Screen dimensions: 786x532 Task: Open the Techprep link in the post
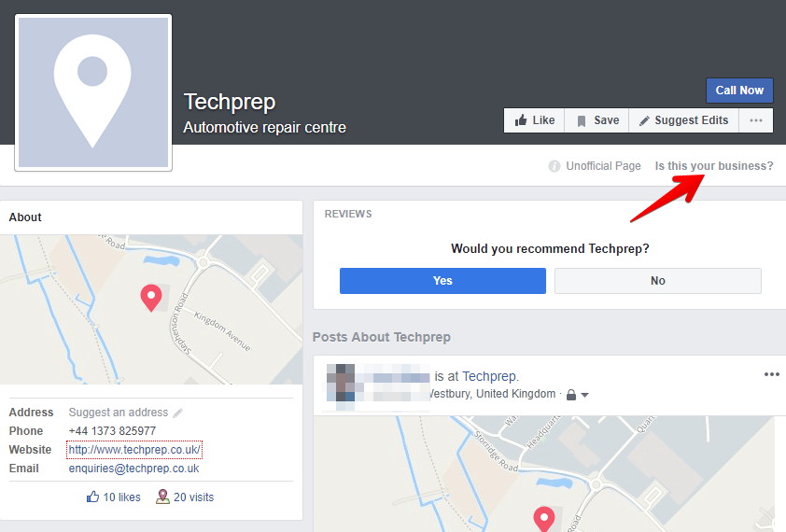click(x=489, y=376)
